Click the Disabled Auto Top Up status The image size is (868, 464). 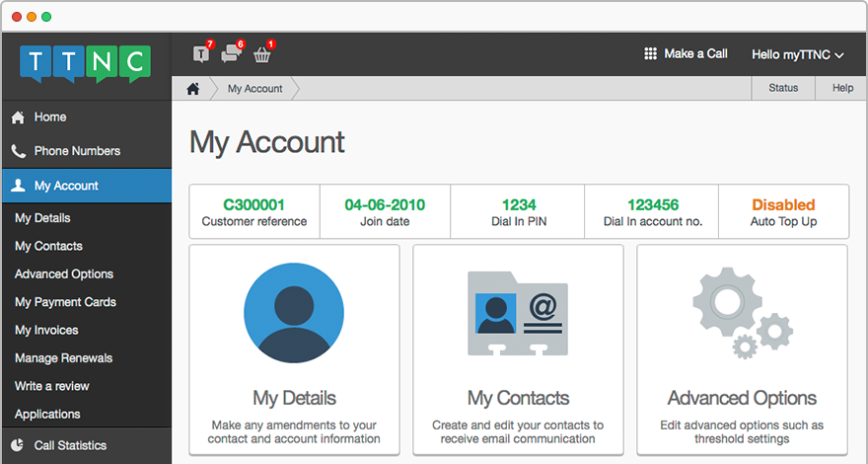tap(783, 204)
